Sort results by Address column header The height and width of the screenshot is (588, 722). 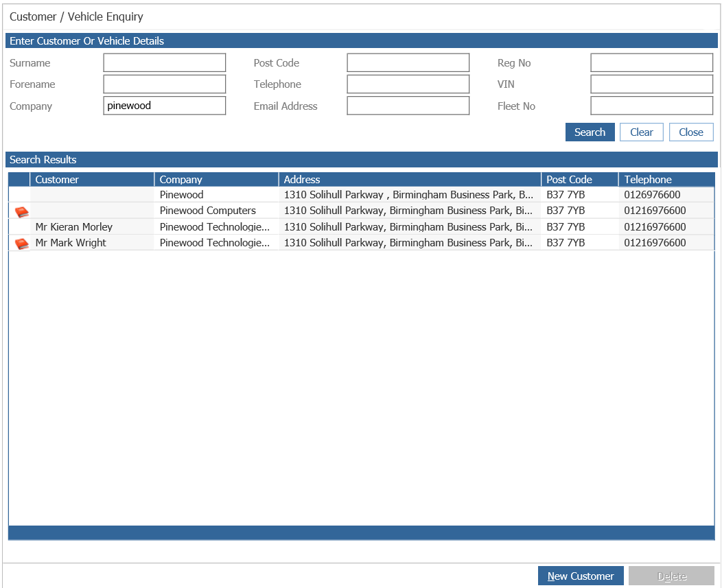pos(410,180)
